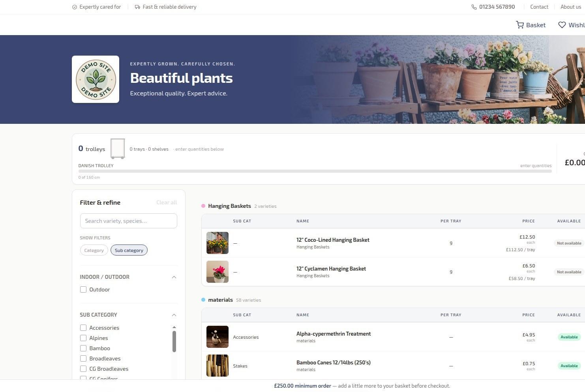Click the Expertly cared for checkmark icon
This screenshot has width=585, height=392.
tap(75, 7)
